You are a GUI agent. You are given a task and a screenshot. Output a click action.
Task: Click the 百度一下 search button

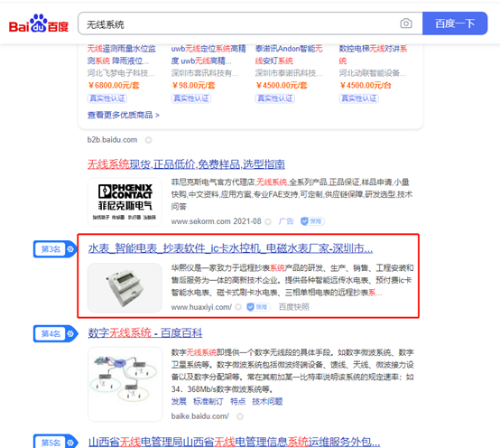coord(455,23)
